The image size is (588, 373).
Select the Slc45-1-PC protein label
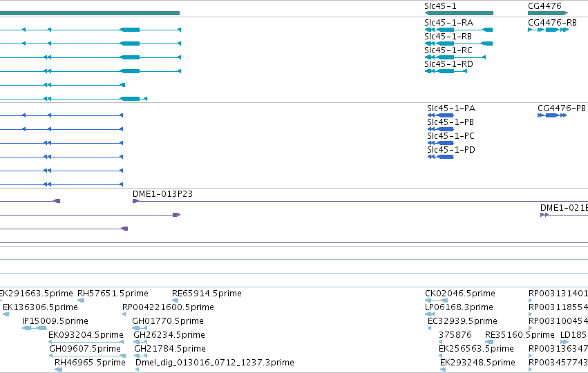click(x=451, y=135)
